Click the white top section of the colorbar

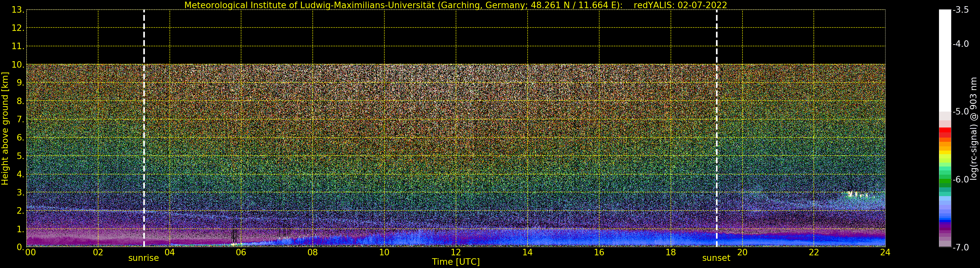click(x=945, y=60)
